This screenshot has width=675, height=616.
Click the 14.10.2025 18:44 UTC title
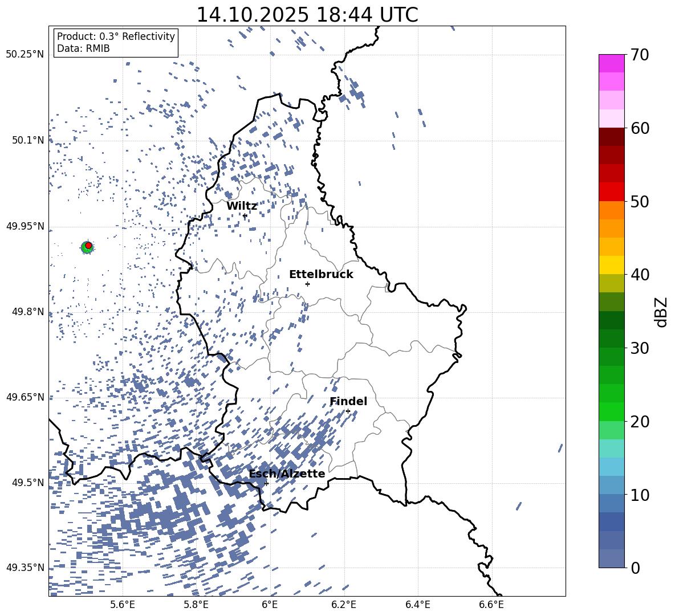pos(307,15)
